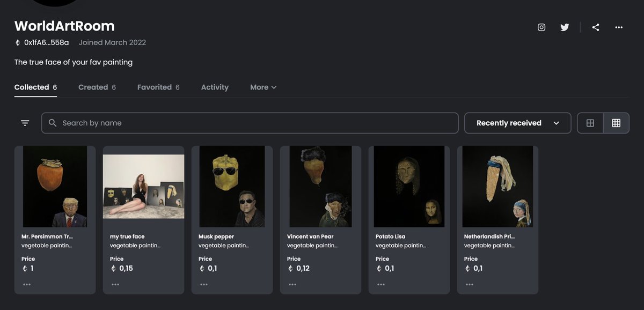Click the WorldArtRoom profile name
The image size is (644, 310).
click(64, 26)
